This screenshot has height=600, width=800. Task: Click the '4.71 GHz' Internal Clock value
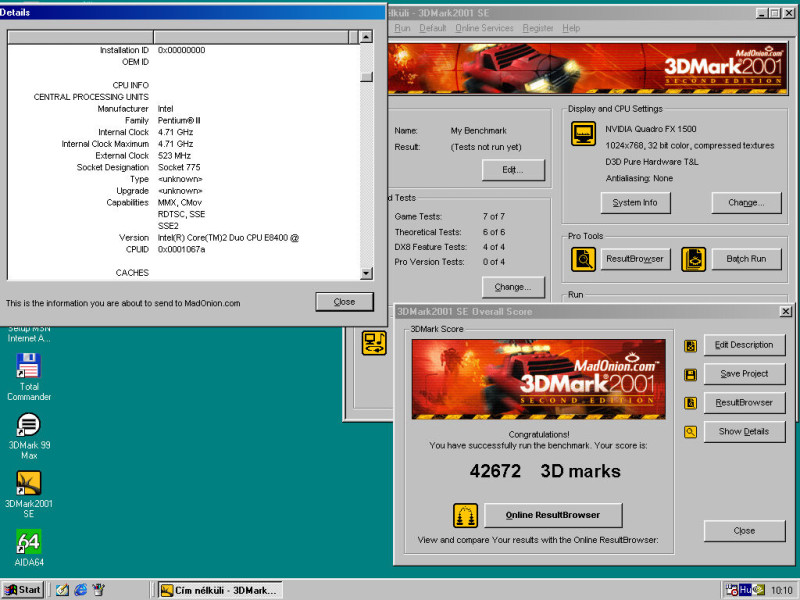point(175,132)
